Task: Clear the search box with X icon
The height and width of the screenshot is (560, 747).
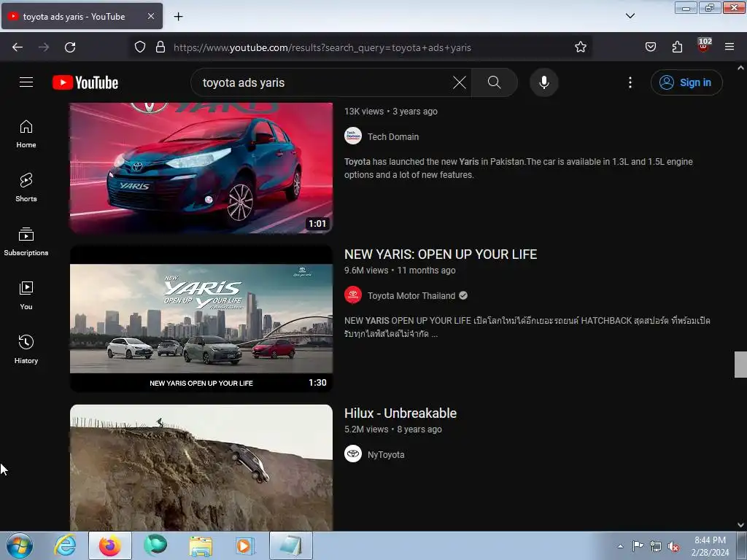Action: pyautogui.click(x=460, y=82)
